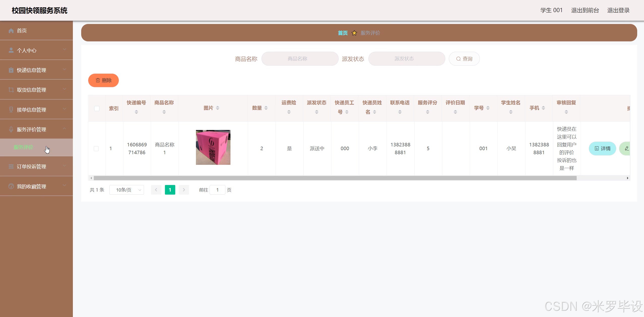Click the 取货信息管理 crop icon
The image size is (644, 317).
11,90
